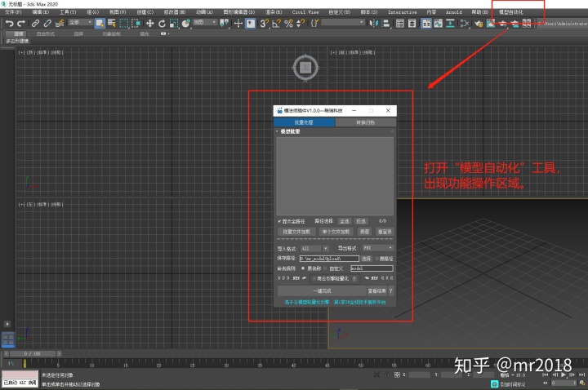
Task: Click the save path input field
Action: click(329, 259)
